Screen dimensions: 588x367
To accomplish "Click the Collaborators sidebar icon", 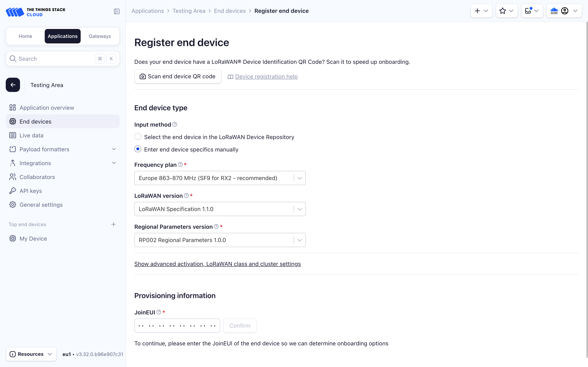I will tap(12, 177).
